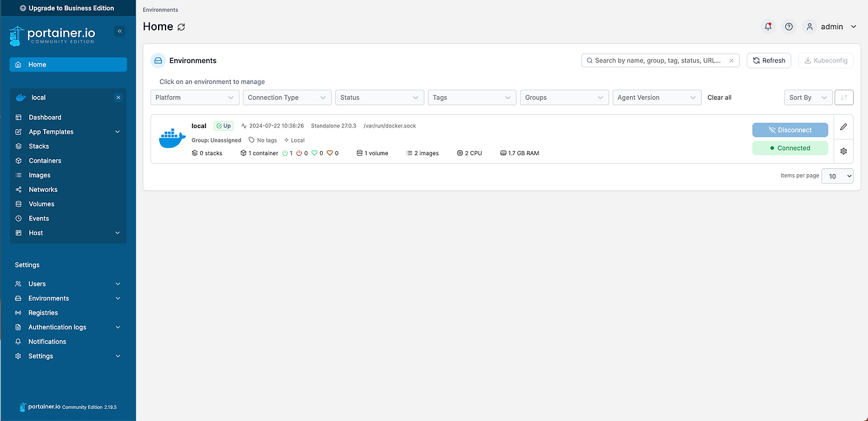The image size is (868, 421).
Task: Click the Clear all filters link
Action: (x=719, y=98)
